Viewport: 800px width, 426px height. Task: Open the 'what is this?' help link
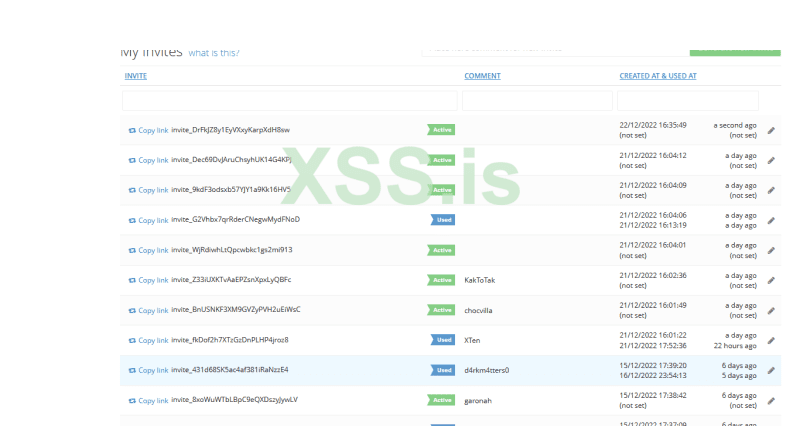tap(214, 53)
